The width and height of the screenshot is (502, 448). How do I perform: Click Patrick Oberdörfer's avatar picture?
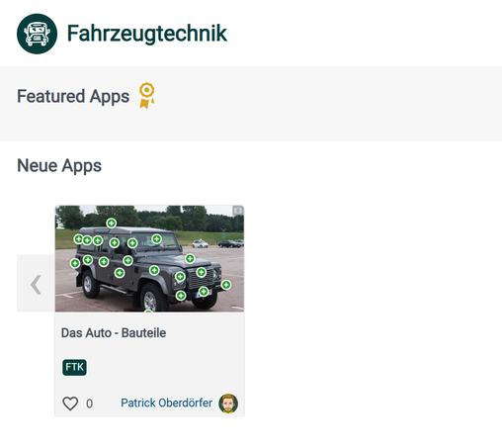pos(228,403)
